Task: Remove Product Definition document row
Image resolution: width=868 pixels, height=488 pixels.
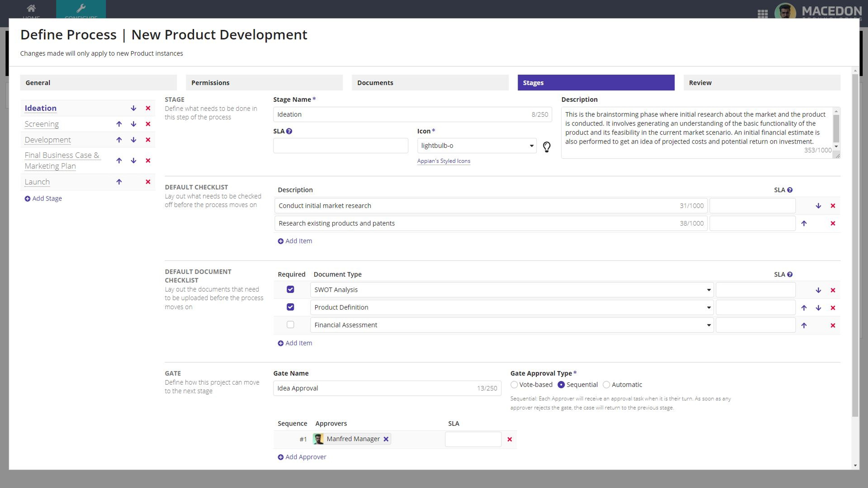Action: tap(833, 308)
